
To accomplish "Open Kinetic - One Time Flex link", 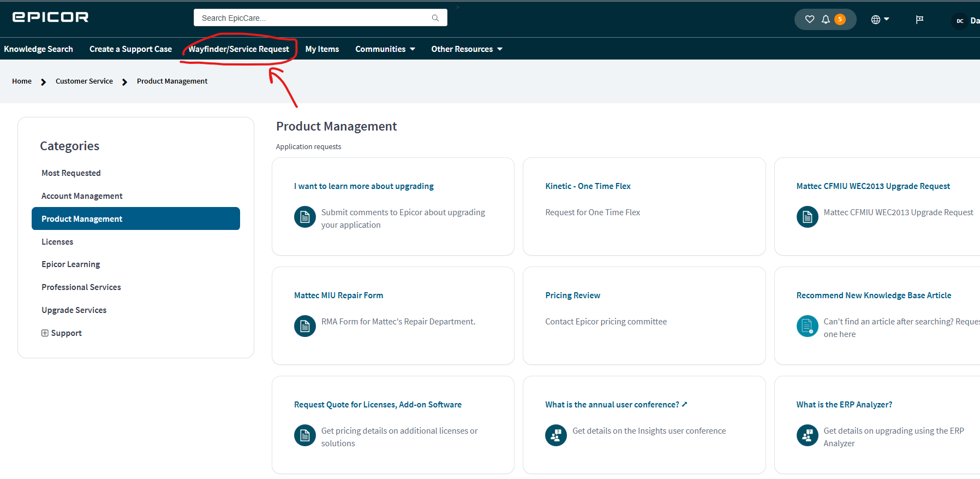I will pyautogui.click(x=588, y=186).
